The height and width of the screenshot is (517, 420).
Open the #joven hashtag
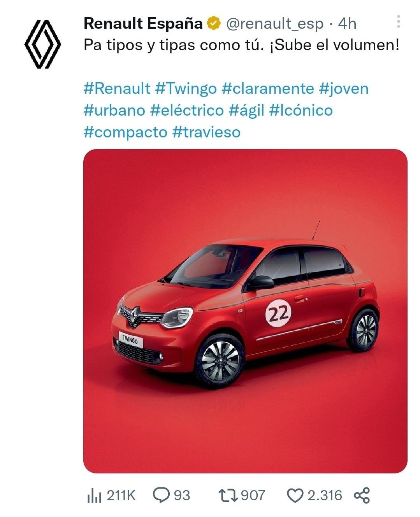343,89
